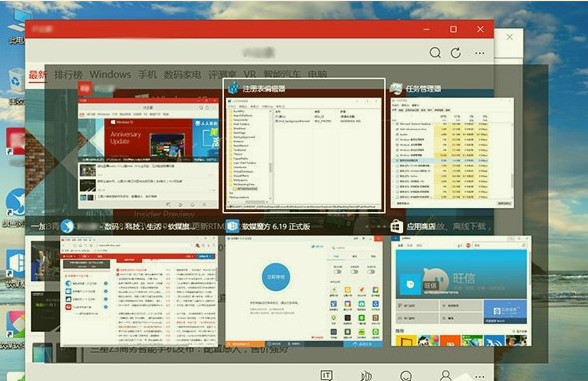
Task: Select the 智能汽车 tab
Action: 282,74
